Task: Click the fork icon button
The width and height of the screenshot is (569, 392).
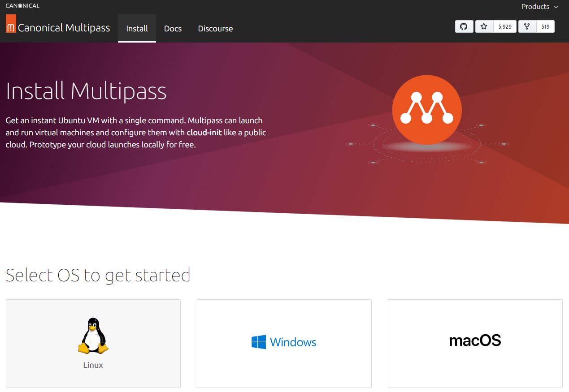Action: (527, 26)
